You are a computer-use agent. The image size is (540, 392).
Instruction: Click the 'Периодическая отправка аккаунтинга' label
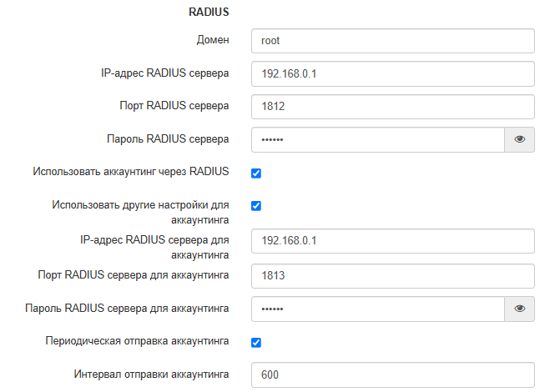[x=137, y=341]
